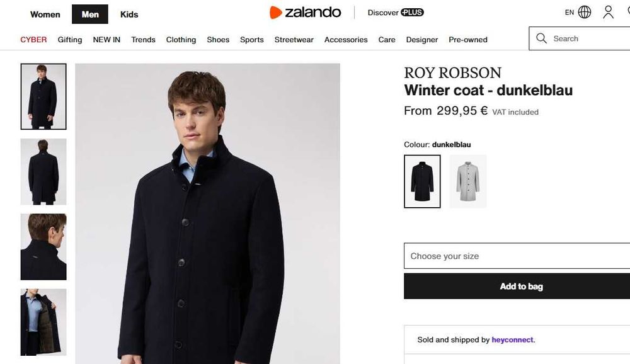630x364 pixels.
Task: Switch to the Women tab
Action: [45, 14]
